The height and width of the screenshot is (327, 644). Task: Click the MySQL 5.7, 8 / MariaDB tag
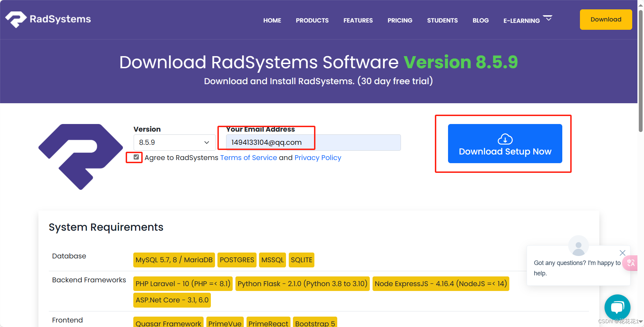click(174, 260)
